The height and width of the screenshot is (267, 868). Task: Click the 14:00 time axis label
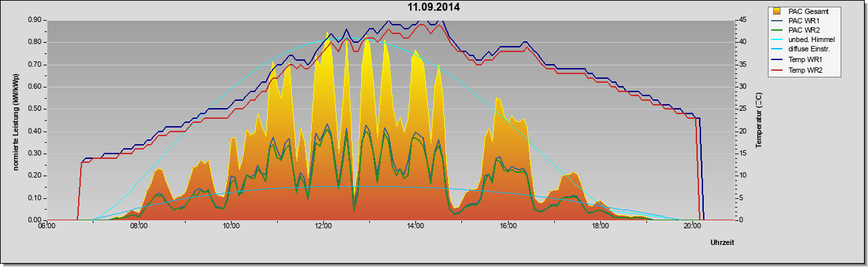coord(415,226)
